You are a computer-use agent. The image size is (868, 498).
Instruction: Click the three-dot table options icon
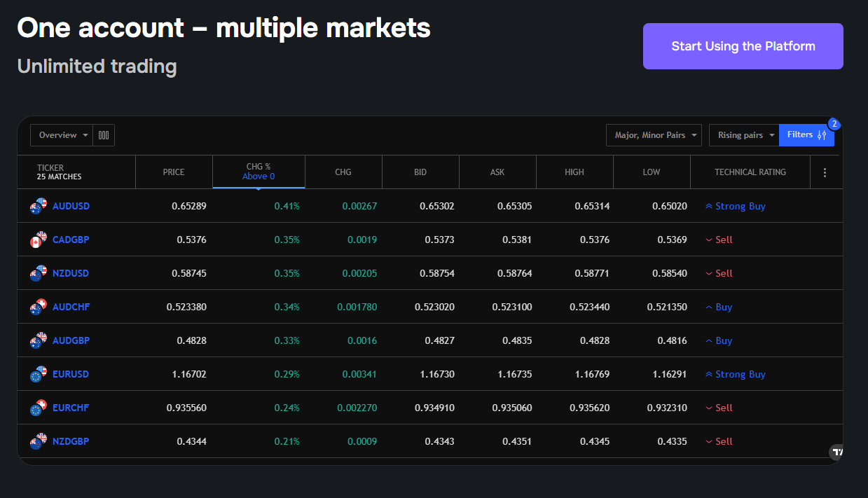[825, 172]
